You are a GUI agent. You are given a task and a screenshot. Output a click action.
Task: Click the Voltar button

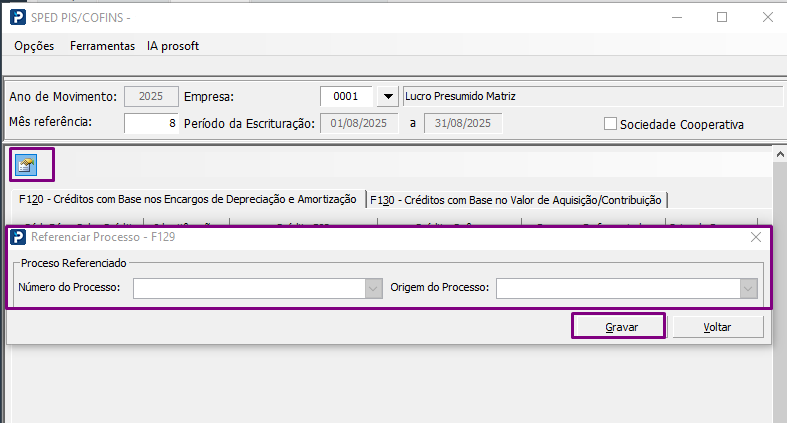pos(717,327)
